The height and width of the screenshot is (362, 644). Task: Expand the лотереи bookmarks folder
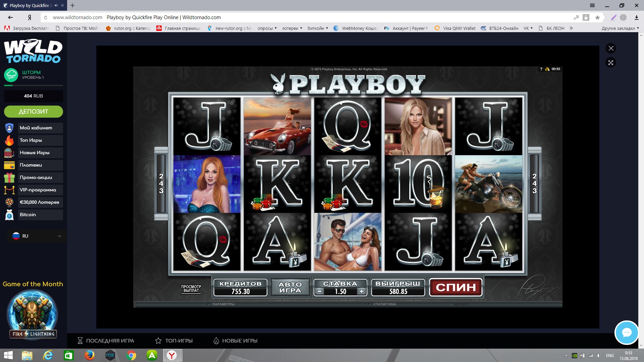pos(292,28)
